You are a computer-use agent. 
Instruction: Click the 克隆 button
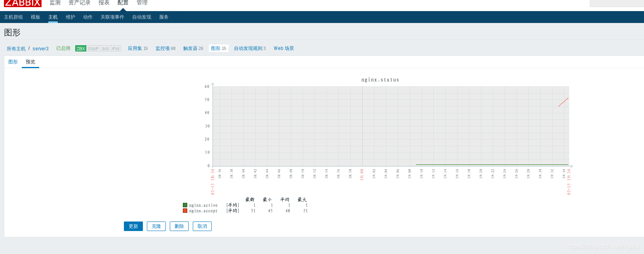pyautogui.click(x=156, y=226)
